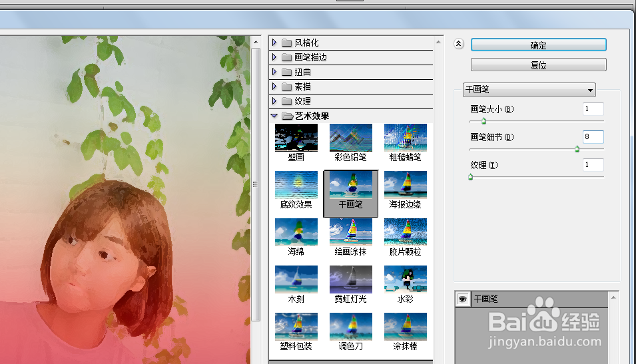Expand the 画笔描边 filter folder
This screenshot has width=636, height=364.
(274, 57)
